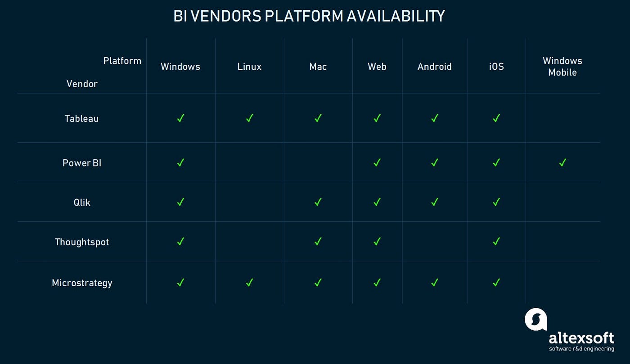Click the Qlik Mac checkmark
This screenshot has height=364, width=630.
pyautogui.click(x=318, y=202)
